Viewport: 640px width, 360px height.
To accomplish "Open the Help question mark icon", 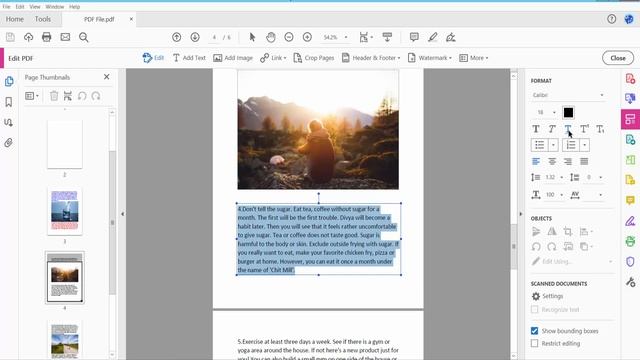I will (611, 19).
